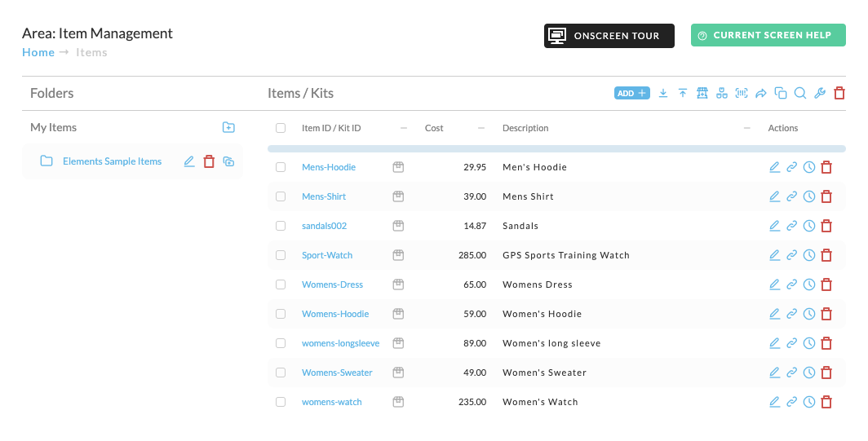Image resolution: width=868 pixels, height=441 pixels.
Task: Click history clock icon for Sport-Watch row
Action: point(809,255)
